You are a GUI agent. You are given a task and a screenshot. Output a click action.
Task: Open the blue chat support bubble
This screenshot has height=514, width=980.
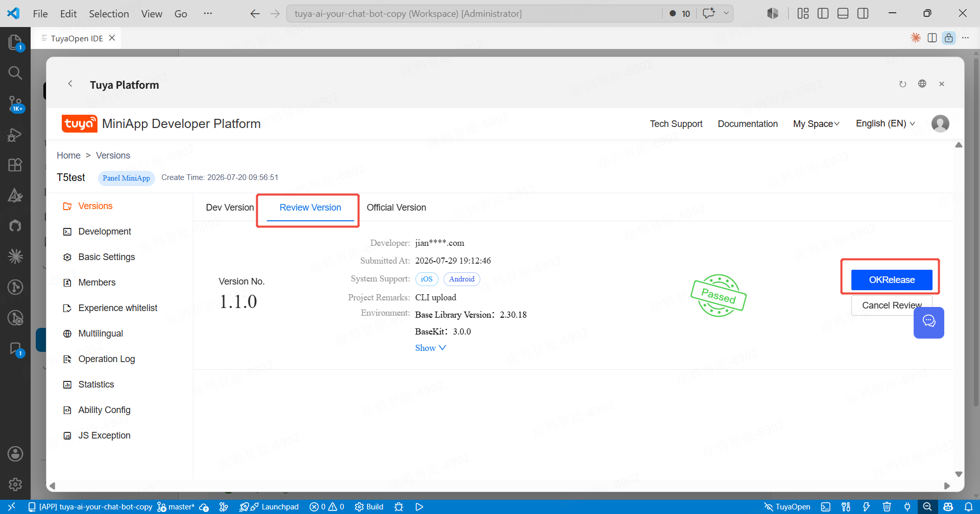[928, 322]
